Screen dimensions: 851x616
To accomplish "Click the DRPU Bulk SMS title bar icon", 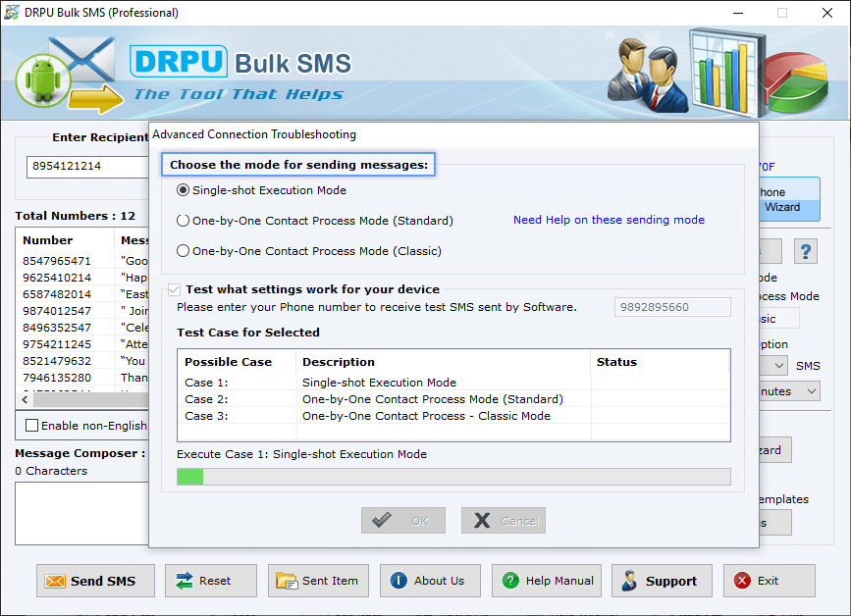I will tap(12, 13).
